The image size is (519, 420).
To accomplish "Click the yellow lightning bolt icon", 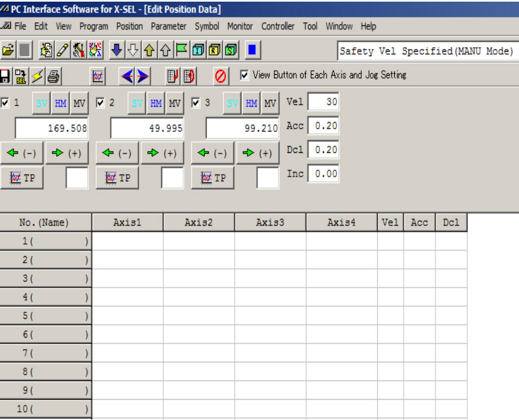I will (x=37, y=76).
